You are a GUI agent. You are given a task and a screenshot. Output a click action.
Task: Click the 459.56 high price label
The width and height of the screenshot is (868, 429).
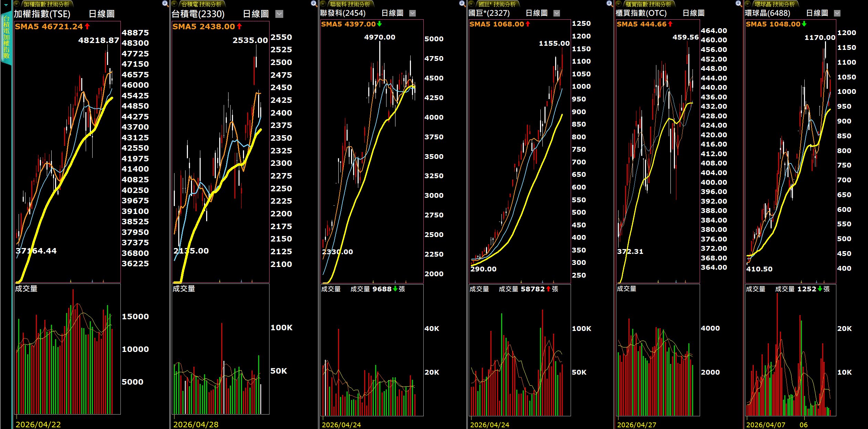[686, 37]
